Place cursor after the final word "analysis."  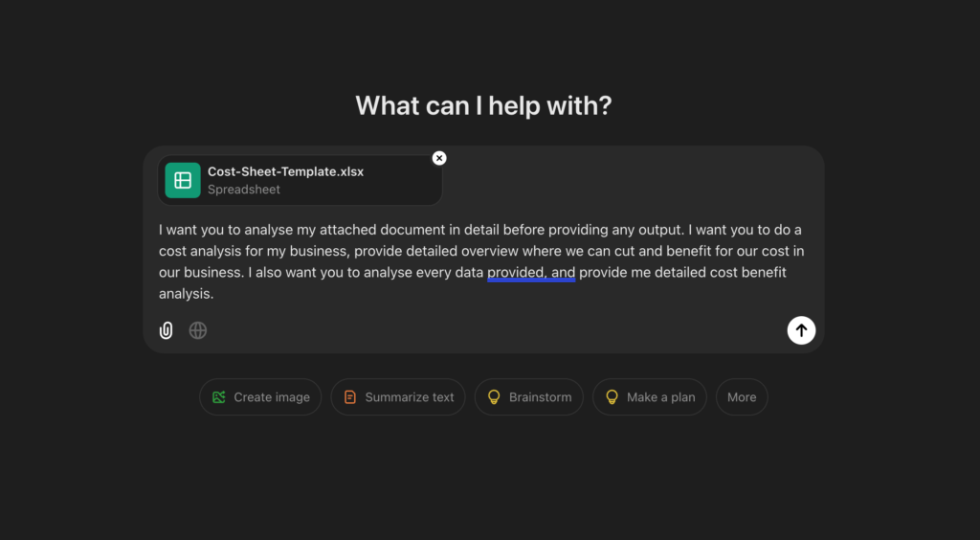tap(214, 294)
